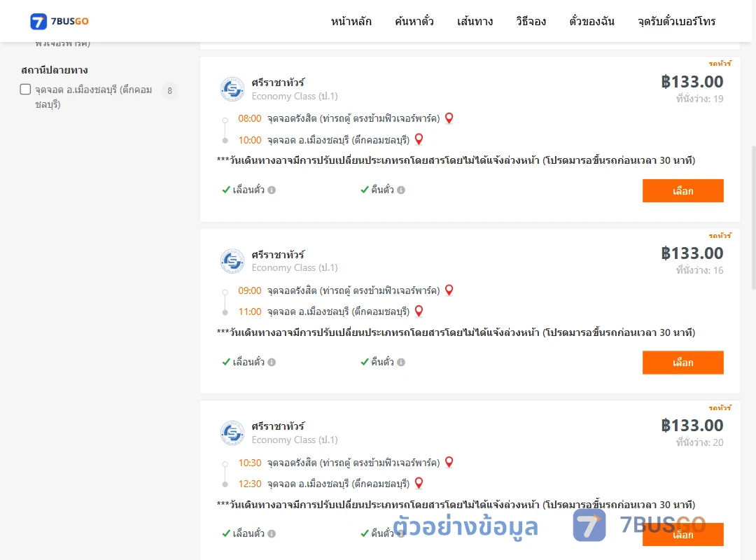Click info icon beside เลื่อนตั๋ว in 09:00 trip
The height and width of the screenshot is (560, 756).
(x=272, y=362)
